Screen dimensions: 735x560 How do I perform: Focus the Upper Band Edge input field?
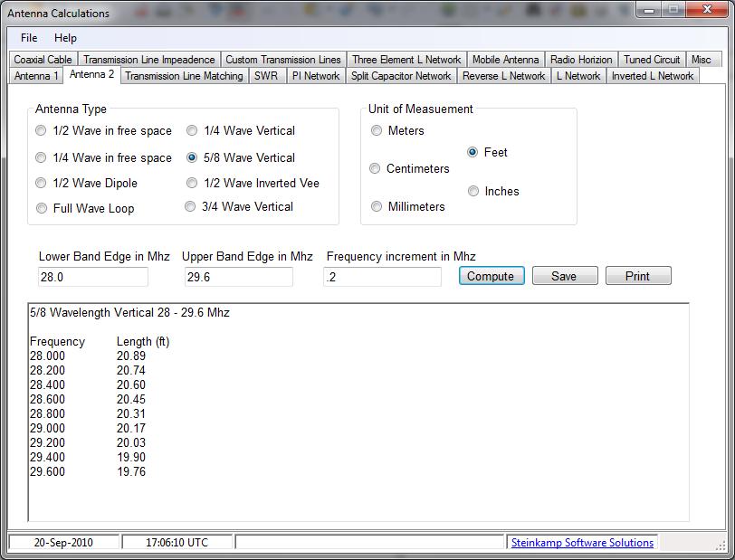point(239,277)
